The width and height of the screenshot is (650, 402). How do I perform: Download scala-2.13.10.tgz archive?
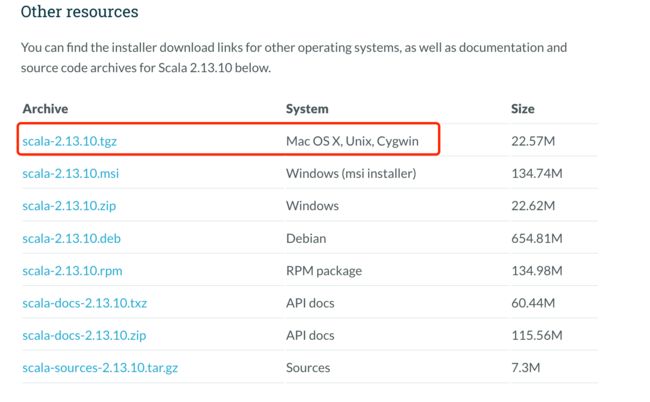point(70,141)
